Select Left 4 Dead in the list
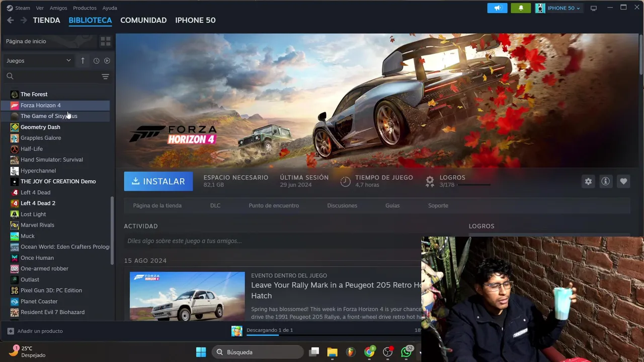644x362 pixels. tap(55, 193)
